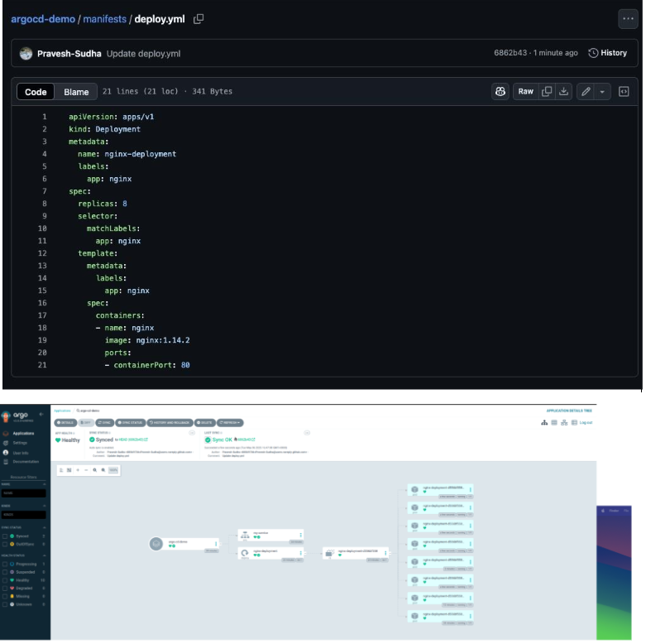
Task: Open the Update deploy.yml commit message
Action: coord(143,54)
